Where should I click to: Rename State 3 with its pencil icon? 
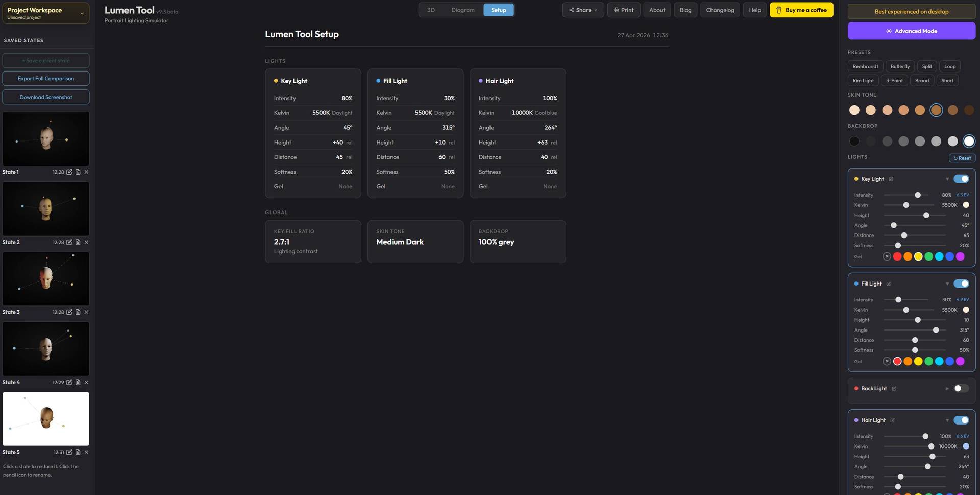point(69,312)
